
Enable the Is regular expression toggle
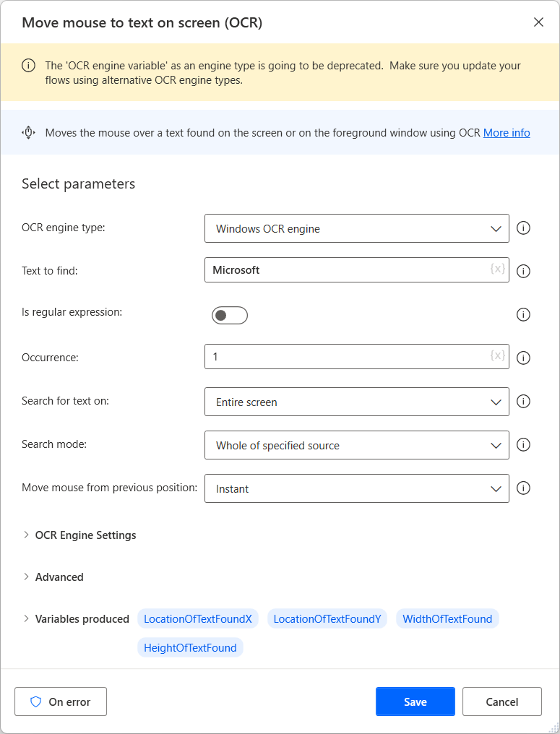[229, 315]
